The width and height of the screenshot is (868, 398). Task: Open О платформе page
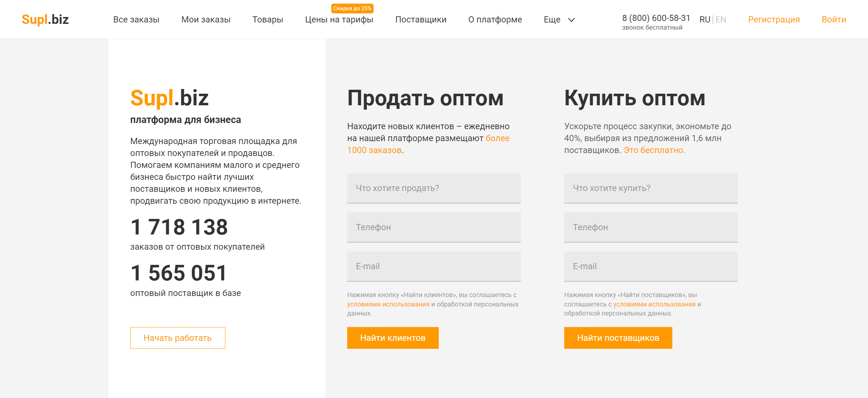(495, 20)
